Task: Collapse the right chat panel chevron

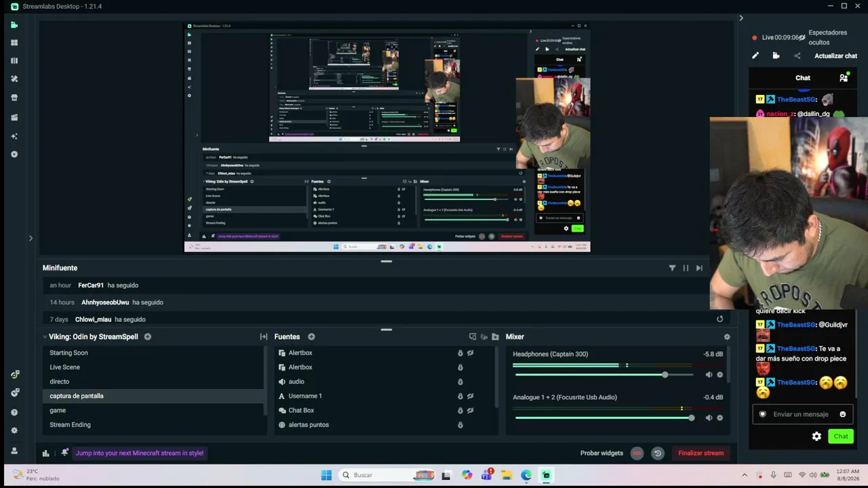Action: (x=741, y=18)
